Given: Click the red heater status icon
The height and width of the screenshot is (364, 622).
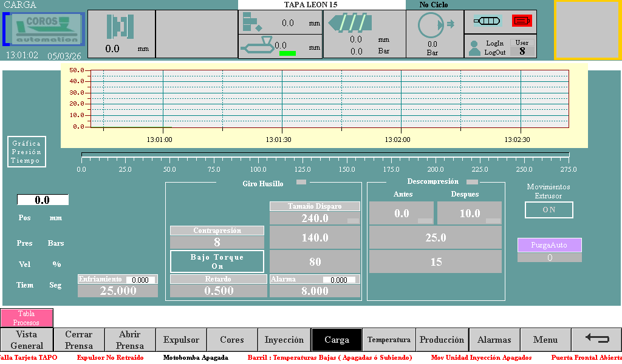Looking at the screenshot, I should coord(522,21).
